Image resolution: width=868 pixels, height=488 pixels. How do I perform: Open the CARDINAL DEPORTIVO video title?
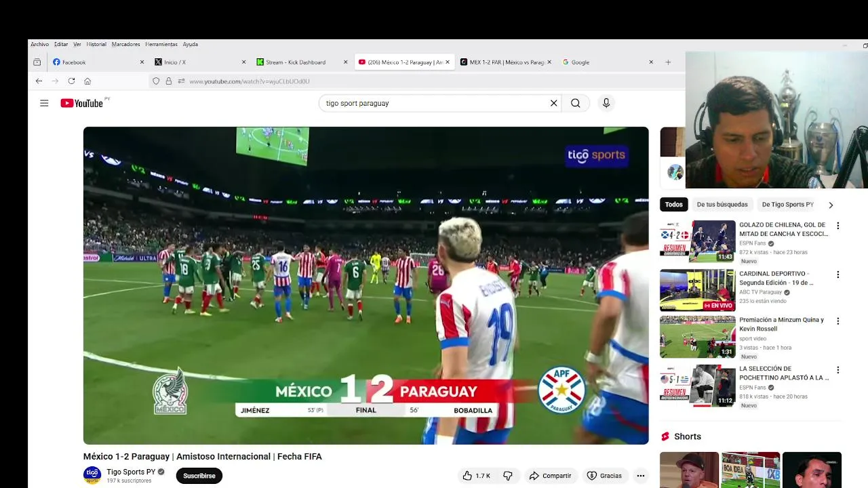click(776, 278)
